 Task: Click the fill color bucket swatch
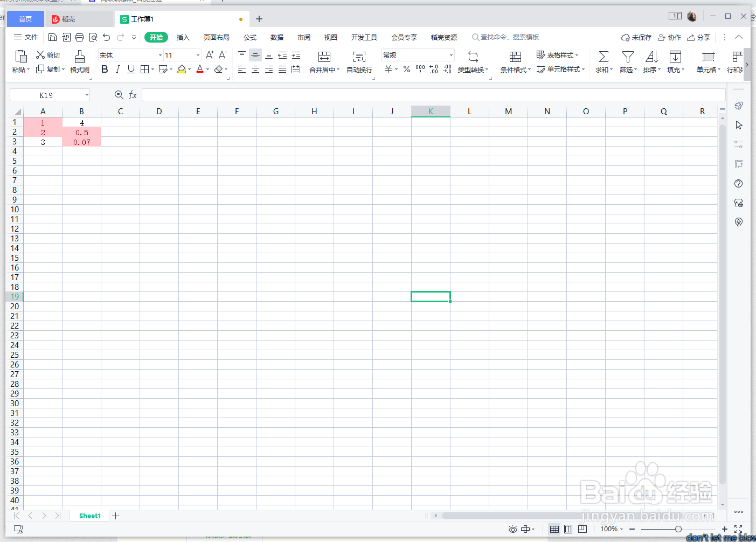tap(182, 69)
